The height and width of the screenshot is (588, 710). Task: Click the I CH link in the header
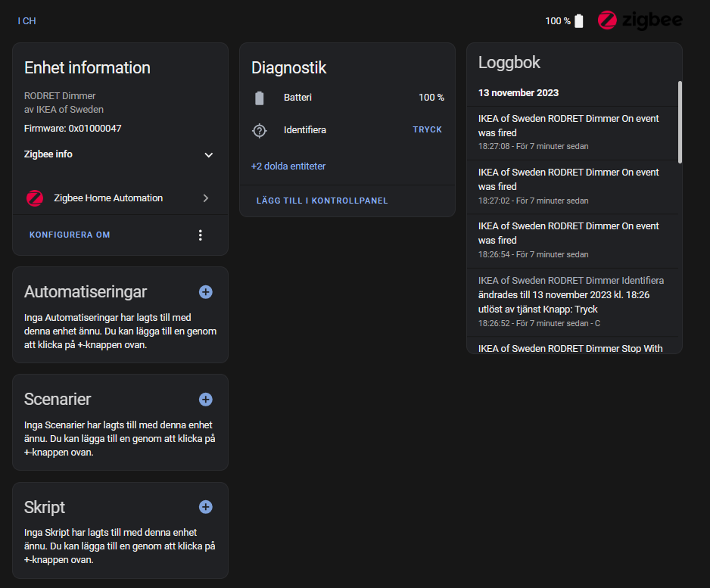26,21
